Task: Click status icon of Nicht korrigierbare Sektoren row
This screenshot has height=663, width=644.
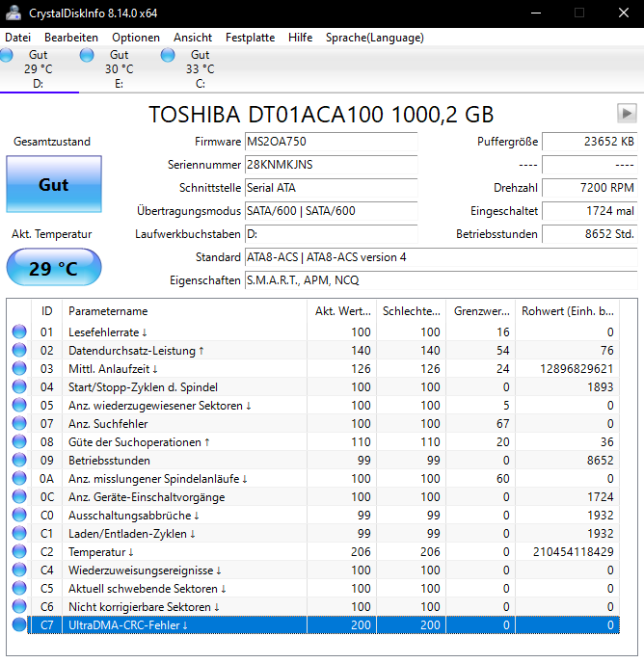Action: pos(19,607)
